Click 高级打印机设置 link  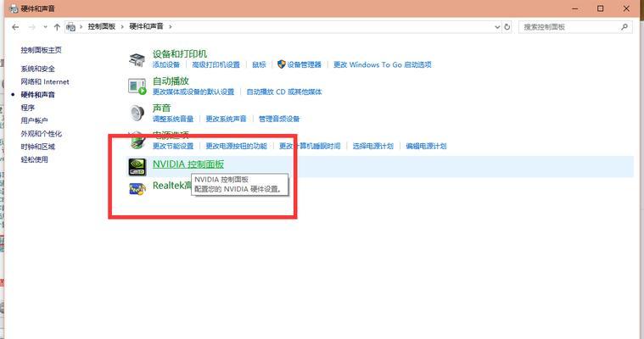coord(216,65)
